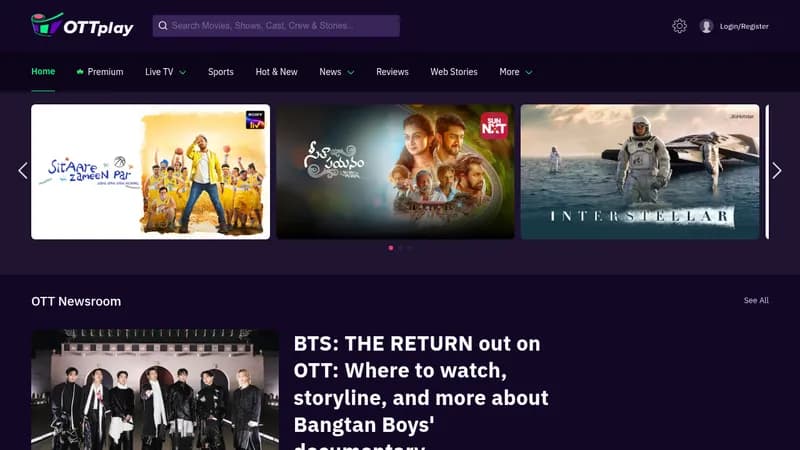Click See All in OTT Newsroom
Image resolution: width=800 pixels, height=450 pixels.
(x=756, y=301)
